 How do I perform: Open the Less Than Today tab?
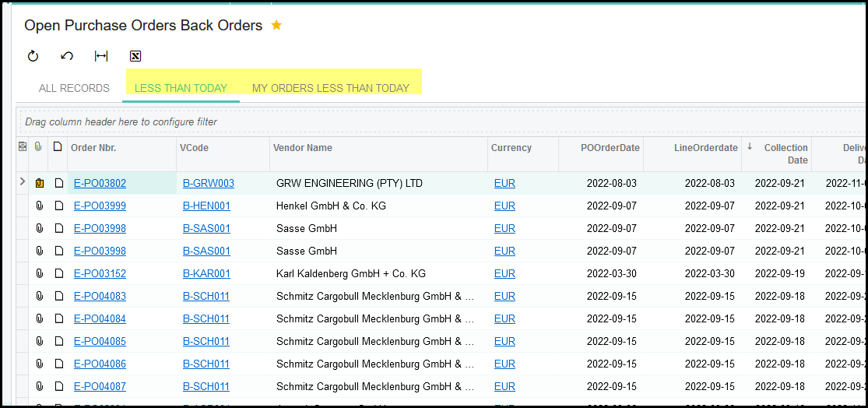181,88
